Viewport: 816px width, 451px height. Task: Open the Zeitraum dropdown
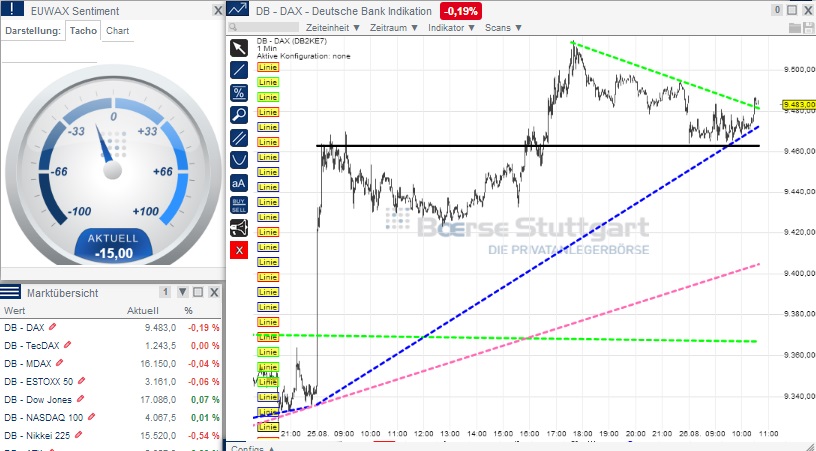394,28
